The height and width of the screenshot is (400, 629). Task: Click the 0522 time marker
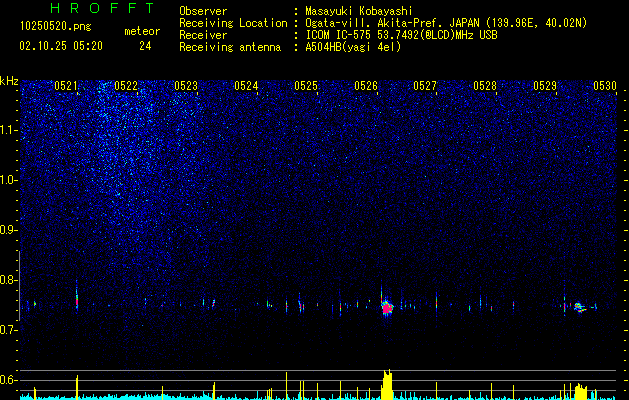coord(126,86)
